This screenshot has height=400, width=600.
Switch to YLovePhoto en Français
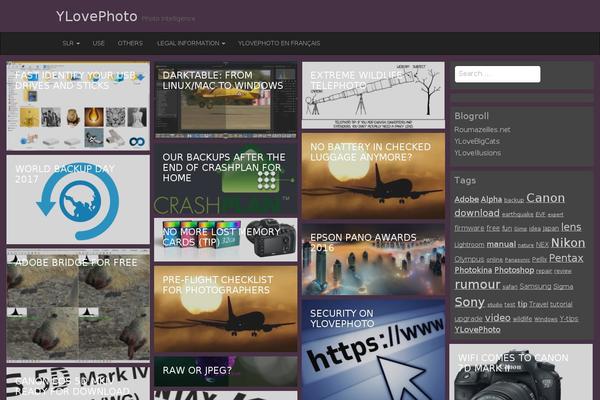pos(279,43)
